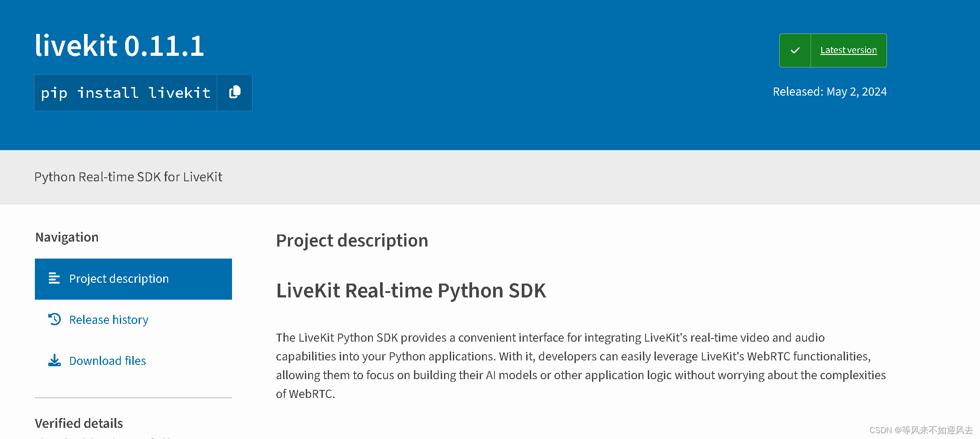Click the paragraph beginning 'The LiveKit Python SDK provides'
Screen dimensions: 980x439
pyautogui.click(x=581, y=365)
